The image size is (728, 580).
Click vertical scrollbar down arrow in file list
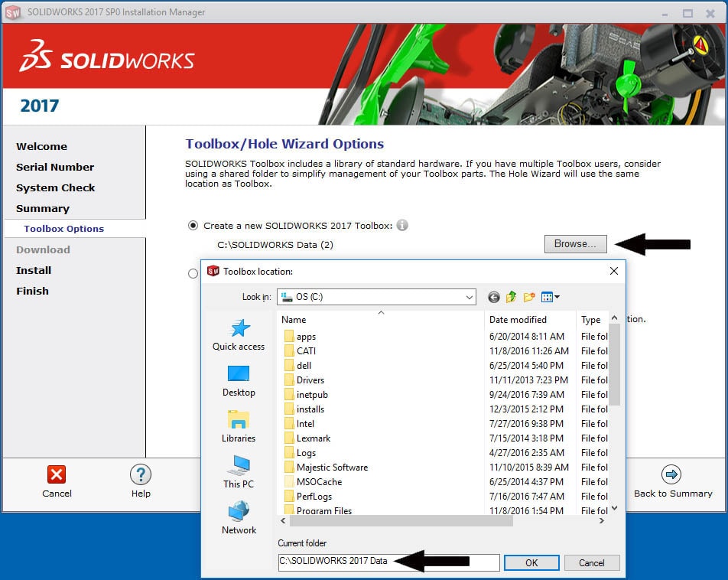[614, 508]
